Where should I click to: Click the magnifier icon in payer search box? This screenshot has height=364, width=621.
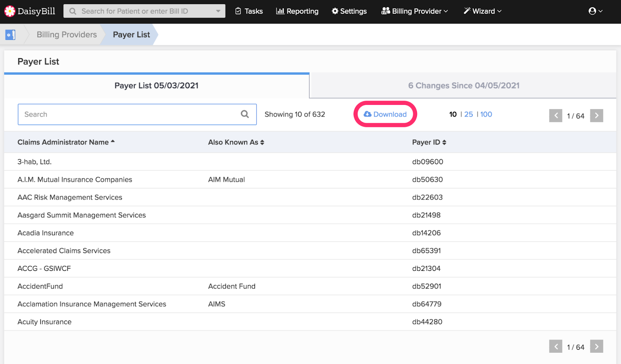point(245,114)
